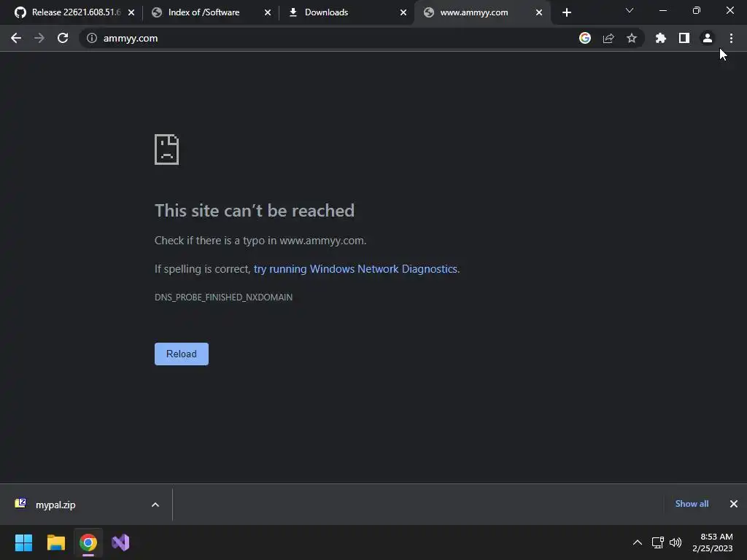747x560 pixels.
Task: Open a new tab with plus button
Action: click(566, 12)
